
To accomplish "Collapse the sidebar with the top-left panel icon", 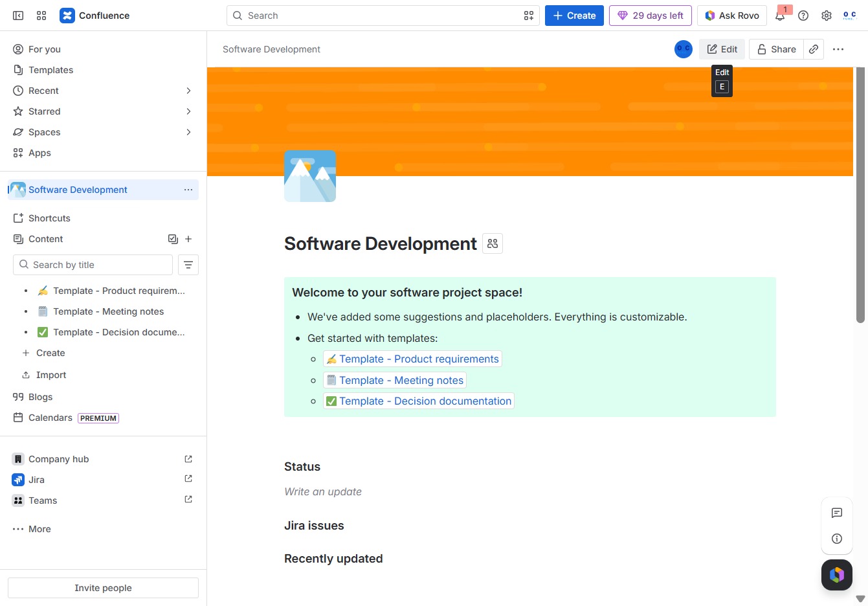I will click(x=18, y=16).
